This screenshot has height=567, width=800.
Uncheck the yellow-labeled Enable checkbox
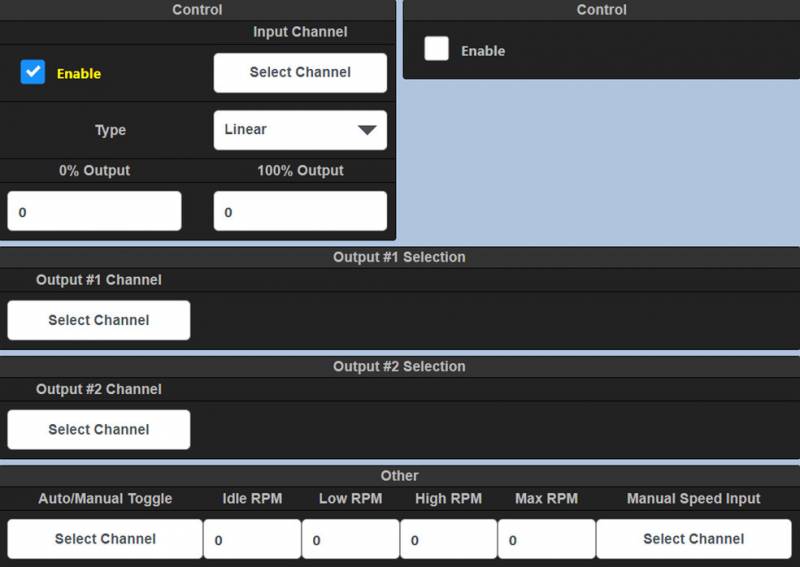click(33, 72)
